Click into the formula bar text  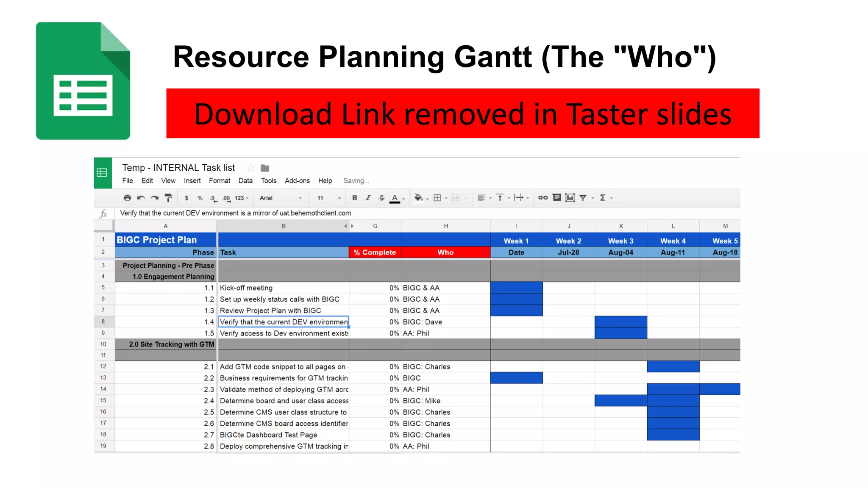coord(235,213)
